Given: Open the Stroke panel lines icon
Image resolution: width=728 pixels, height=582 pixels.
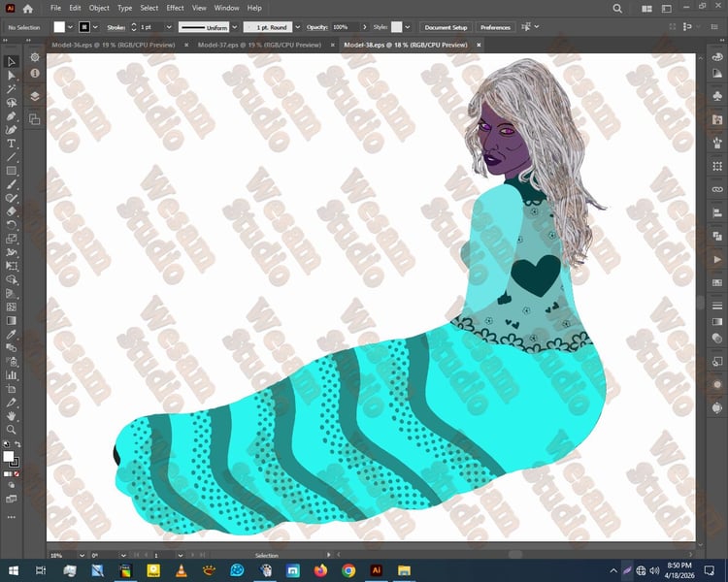Looking at the screenshot, I should [717, 306].
